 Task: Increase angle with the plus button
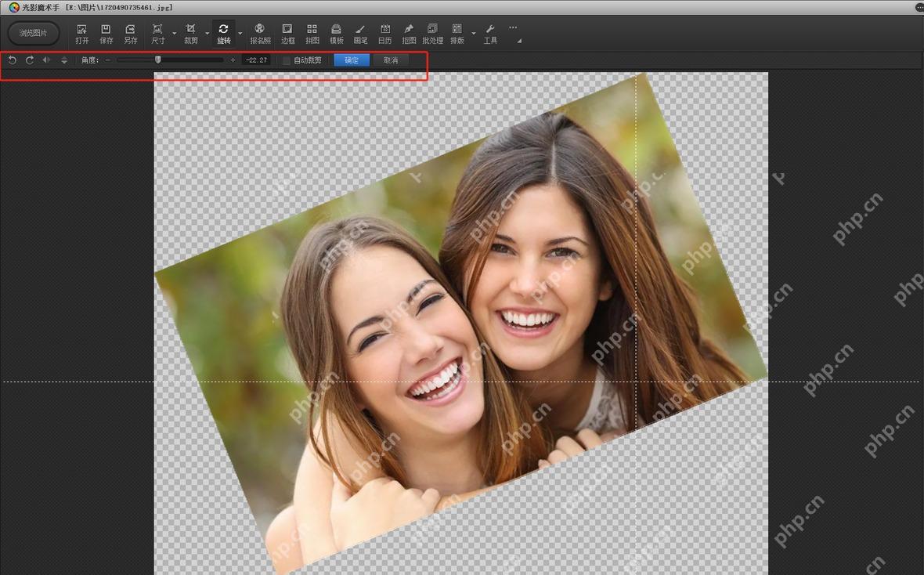233,60
